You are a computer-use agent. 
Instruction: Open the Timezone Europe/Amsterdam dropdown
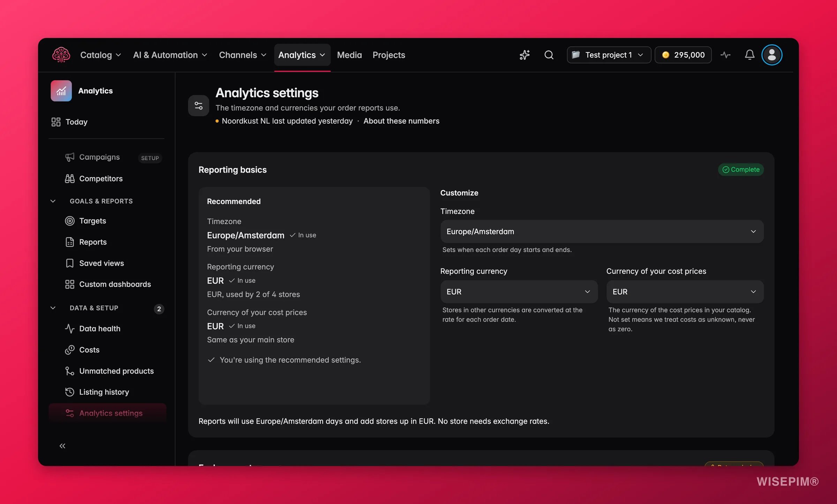(x=602, y=232)
